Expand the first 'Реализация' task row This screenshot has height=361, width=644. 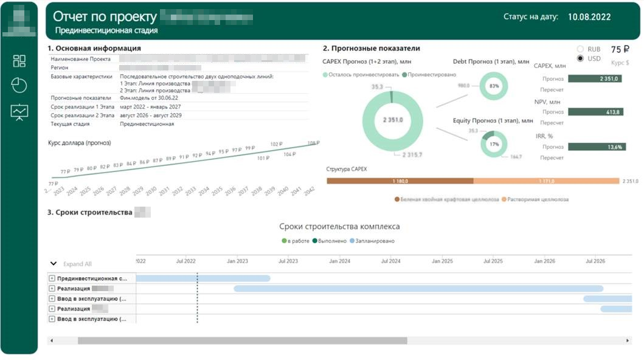[52, 289]
